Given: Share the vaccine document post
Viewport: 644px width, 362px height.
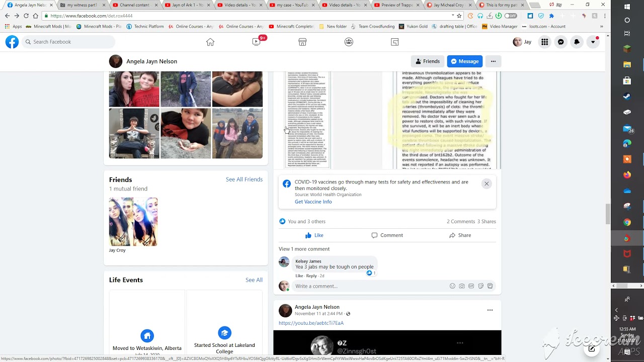Looking at the screenshot, I should click(x=460, y=235).
